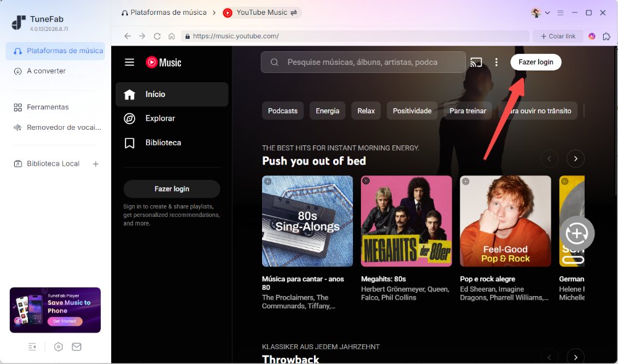The width and height of the screenshot is (618, 364).
Task: Open Música para cantar - anos 80 title
Action: pyautogui.click(x=303, y=283)
